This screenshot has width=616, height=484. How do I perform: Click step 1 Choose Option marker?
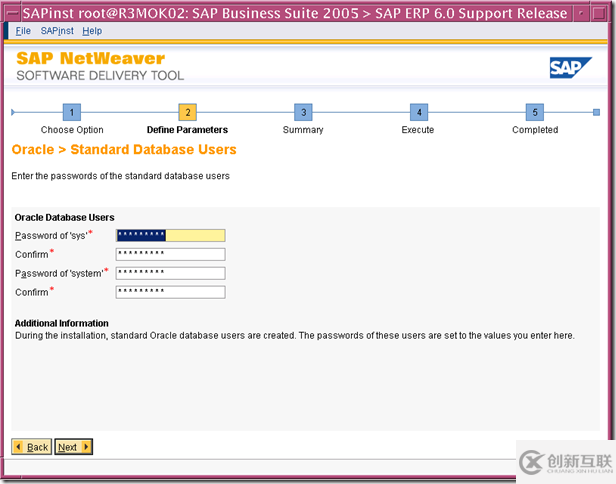click(x=72, y=112)
